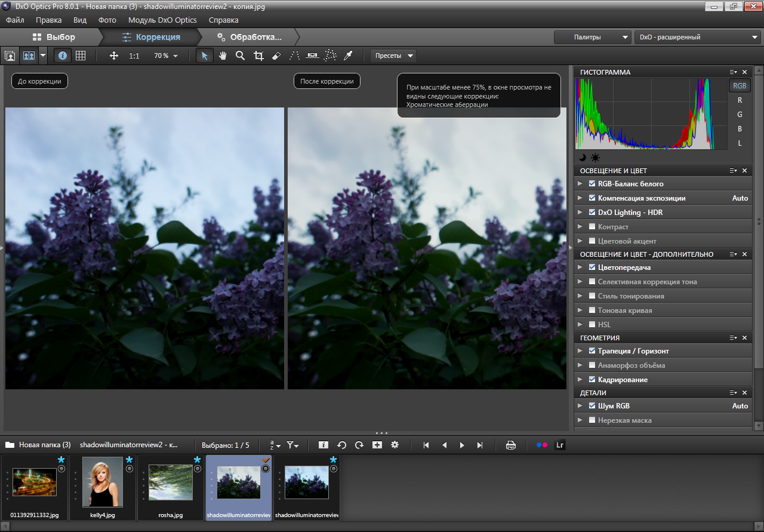Viewport: 764px width, 532px height.
Task: Uncheck the Кадрирование checkbox
Action: click(592, 380)
